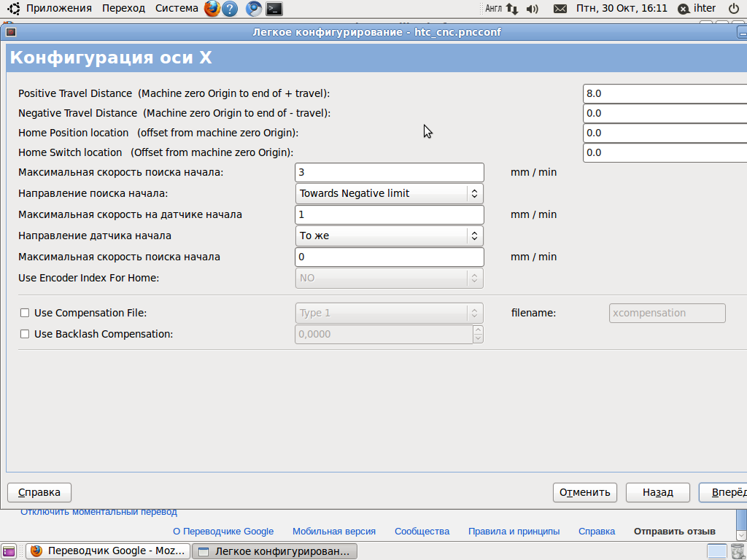Open the volume speaker indicator
747x560 pixels.
tap(532, 9)
